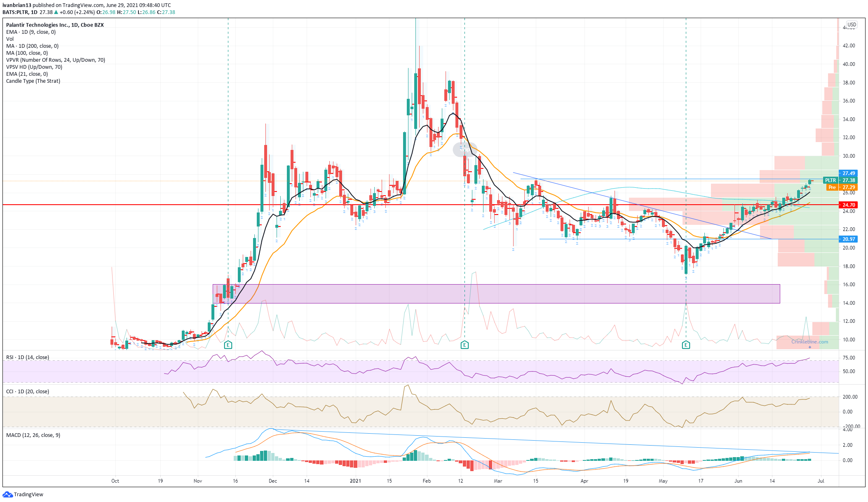Image resolution: width=868 pixels, height=502 pixels.
Task: Select the EMA 1D (9, close, 0) indicator legend
Action: coord(31,32)
